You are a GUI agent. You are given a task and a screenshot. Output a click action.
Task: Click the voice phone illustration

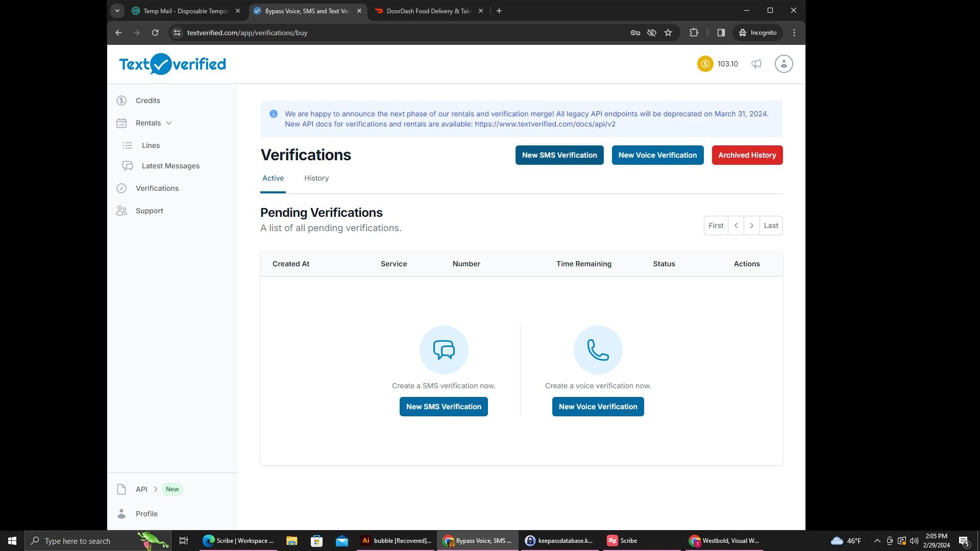[x=598, y=350]
